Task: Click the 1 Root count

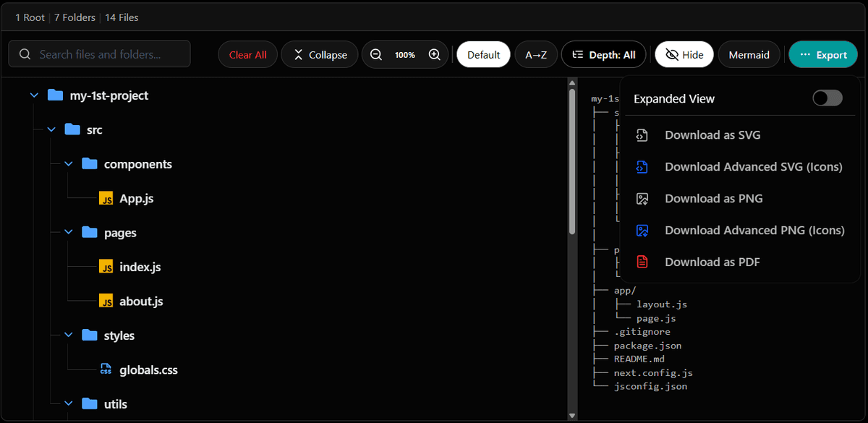Action: click(30, 17)
